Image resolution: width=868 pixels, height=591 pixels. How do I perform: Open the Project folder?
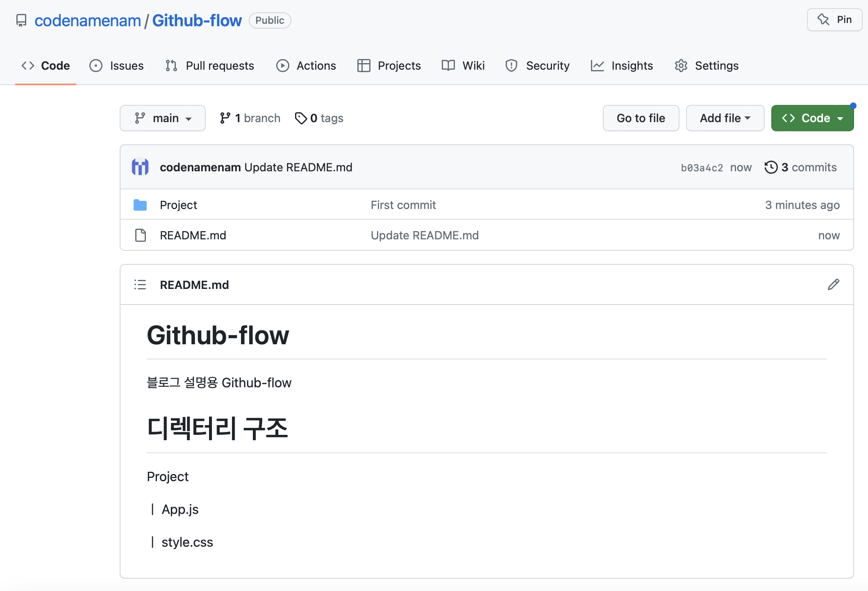point(178,205)
